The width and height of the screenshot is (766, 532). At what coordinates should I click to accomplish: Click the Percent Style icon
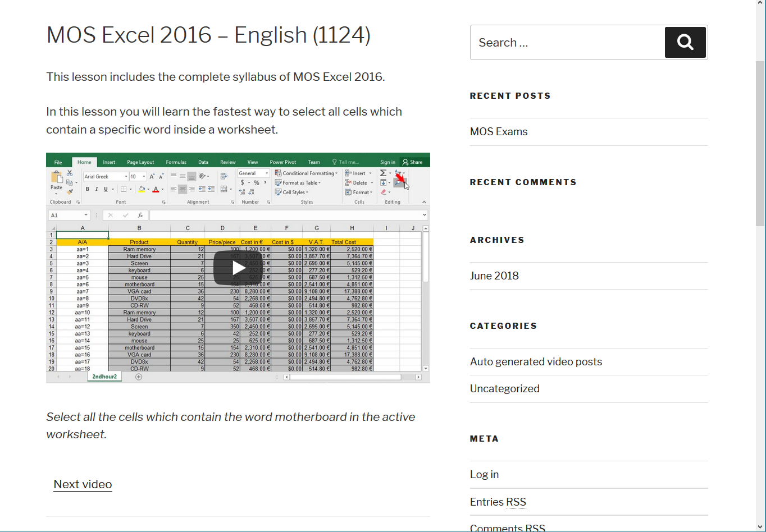[x=256, y=182]
